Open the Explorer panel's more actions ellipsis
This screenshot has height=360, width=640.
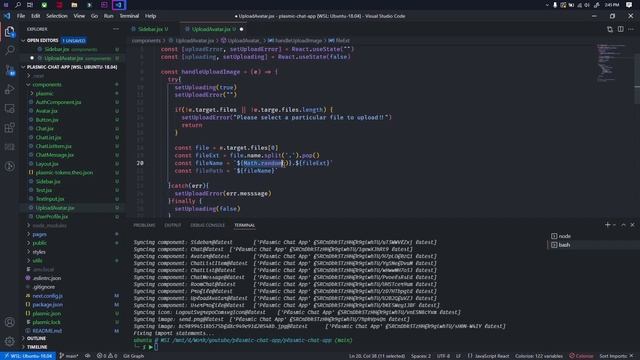pos(116,29)
